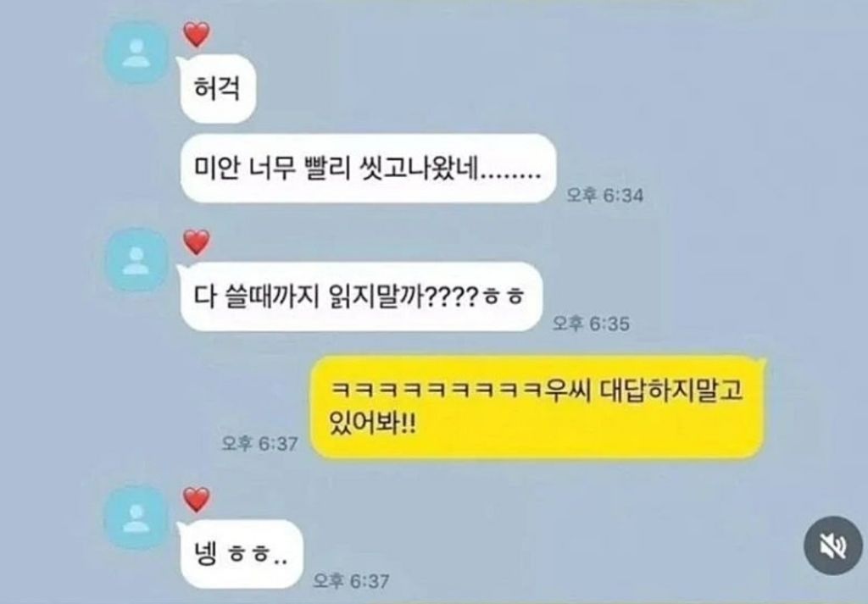Unmute the sound using the speaker icon

point(832,546)
